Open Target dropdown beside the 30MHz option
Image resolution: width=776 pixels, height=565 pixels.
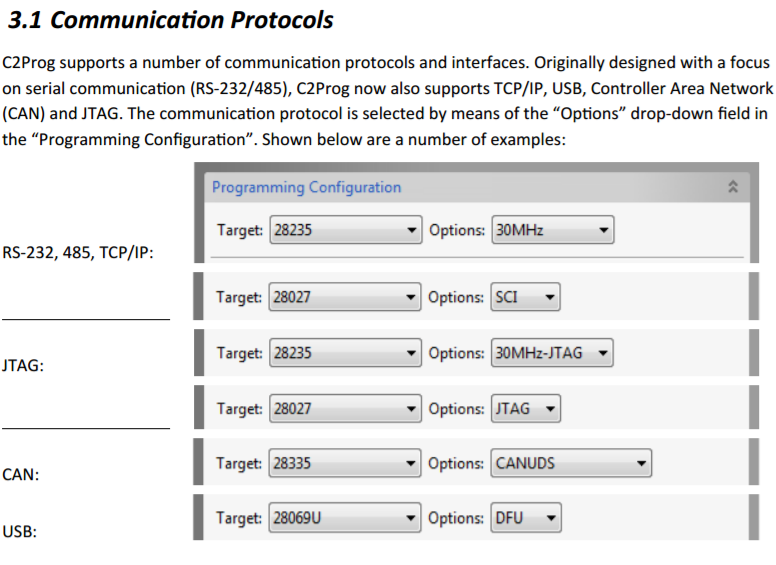pos(344,230)
